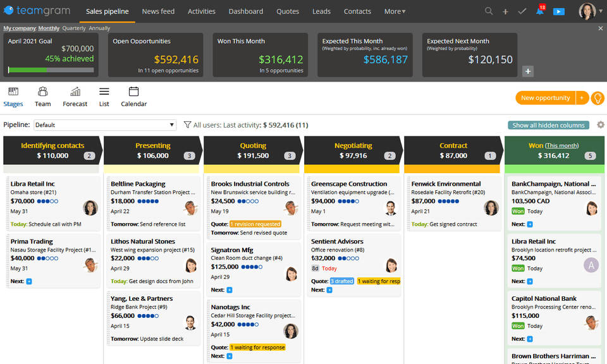Click the plus add icon in top bar
This screenshot has height=364, width=607.
tap(505, 11)
